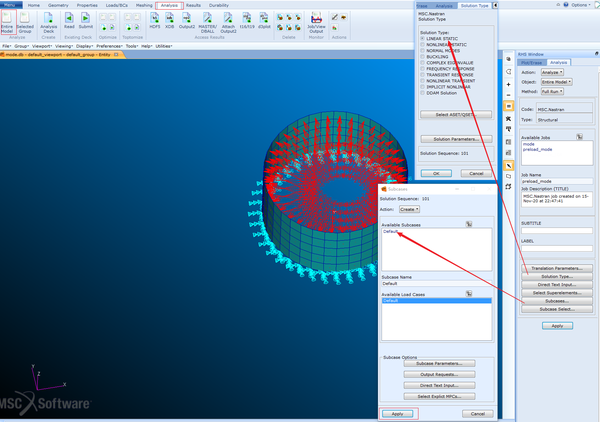The width and height of the screenshot is (600, 422).
Task: Click the HDF5 access results icon
Action: 155,21
